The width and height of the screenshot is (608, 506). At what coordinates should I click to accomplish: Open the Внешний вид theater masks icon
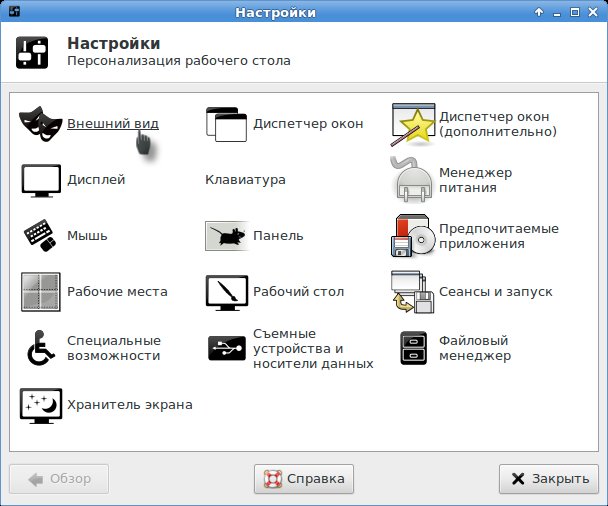[x=41, y=124]
